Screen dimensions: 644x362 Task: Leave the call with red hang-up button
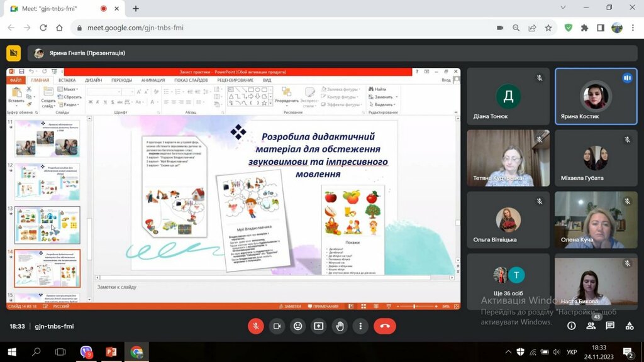[384, 326]
